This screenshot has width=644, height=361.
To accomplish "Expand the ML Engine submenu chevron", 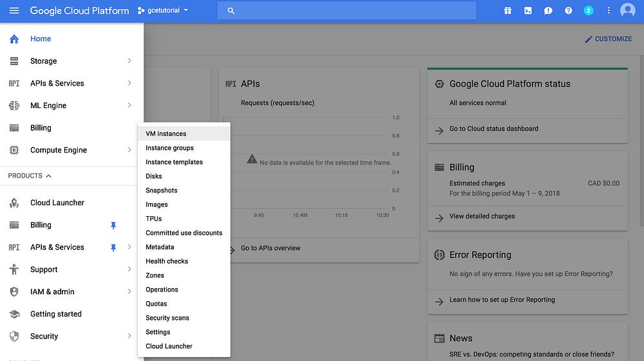I will 129,105.
